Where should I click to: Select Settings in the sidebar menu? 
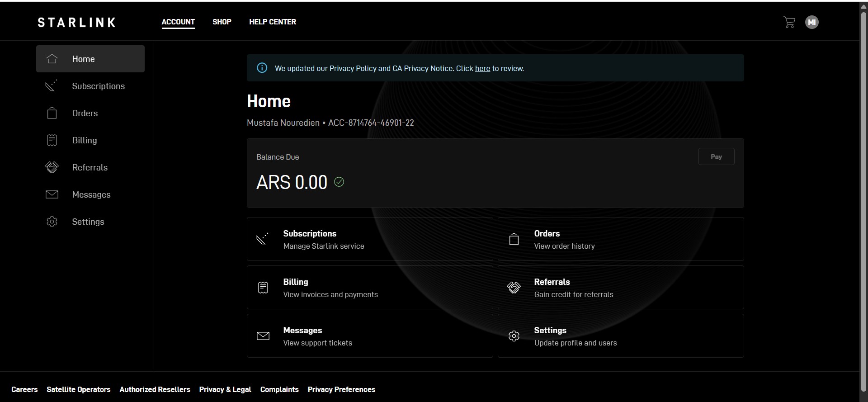pyautogui.click(x=90, y=222)
